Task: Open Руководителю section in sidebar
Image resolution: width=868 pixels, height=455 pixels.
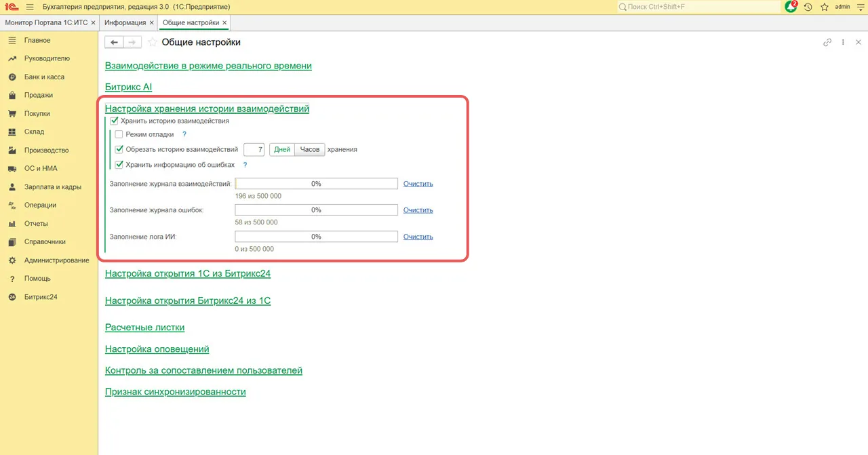Action: (x=47, y=58)
